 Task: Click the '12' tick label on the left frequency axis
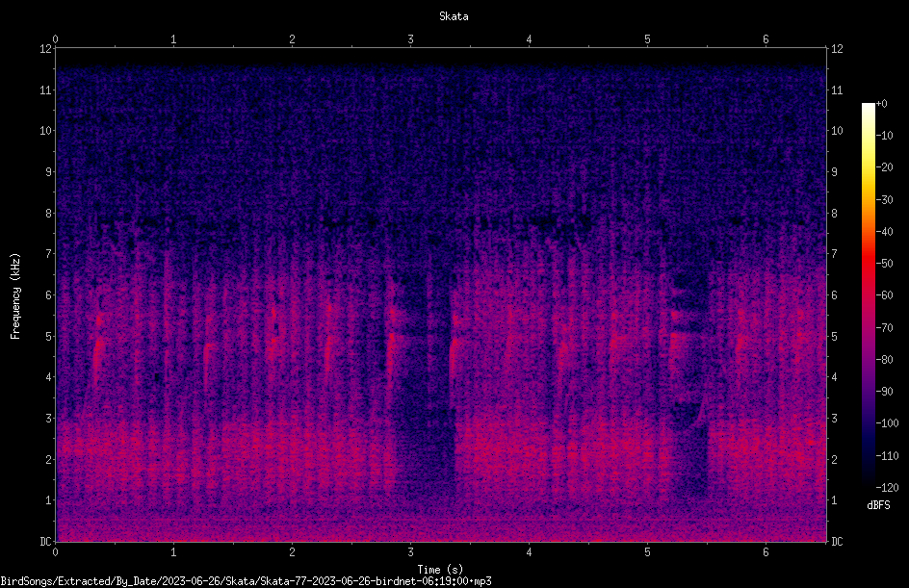pos(45,49)
